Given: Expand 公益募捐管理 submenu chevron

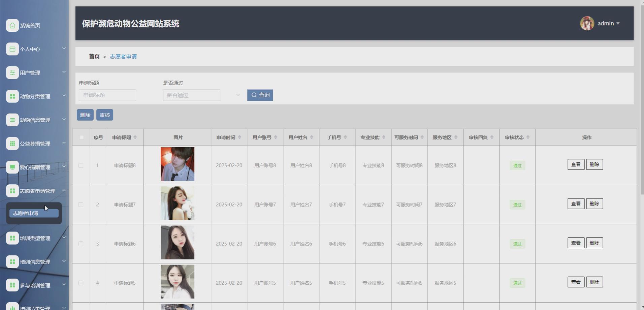Looking at the screenshot, I should tap(64, 143).
